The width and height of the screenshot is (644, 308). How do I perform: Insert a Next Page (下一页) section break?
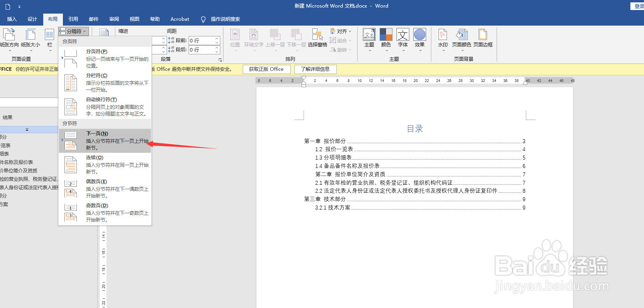click(x=105, y=140)
